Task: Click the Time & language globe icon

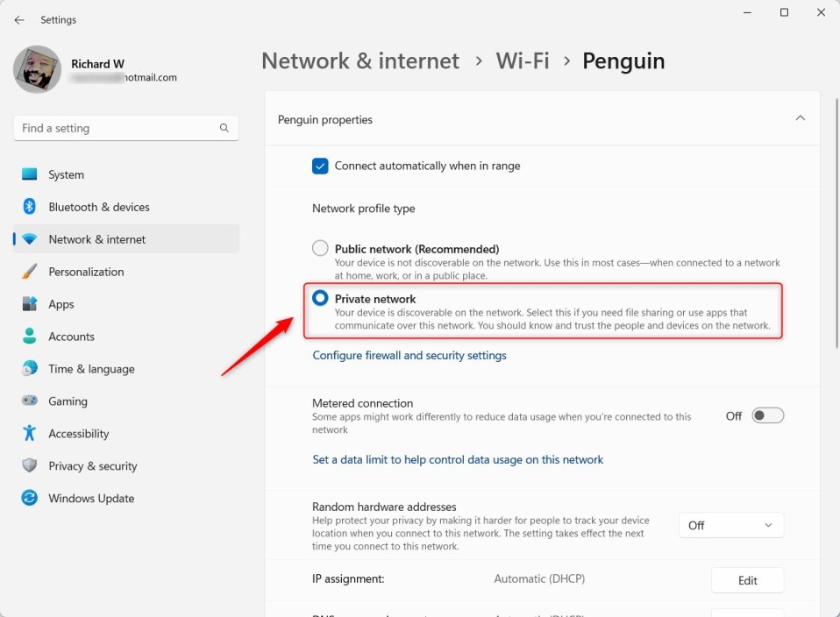Action: 30,369
